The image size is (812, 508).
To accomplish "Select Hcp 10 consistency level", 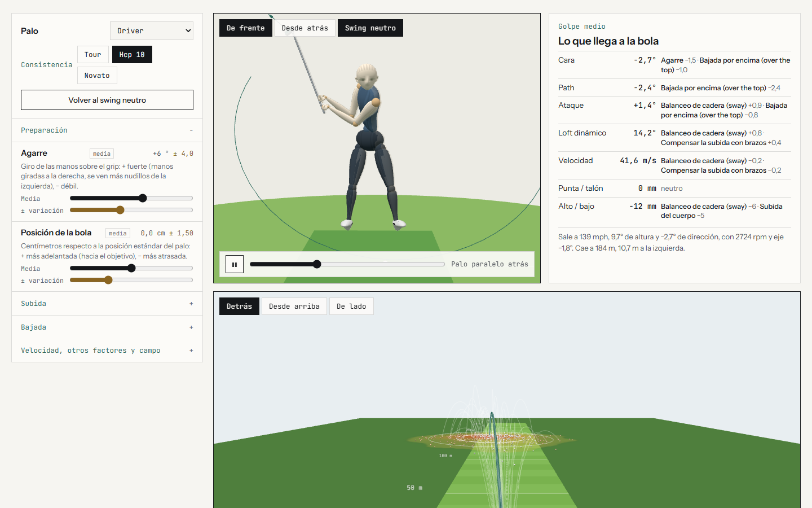I will point(132,55).
